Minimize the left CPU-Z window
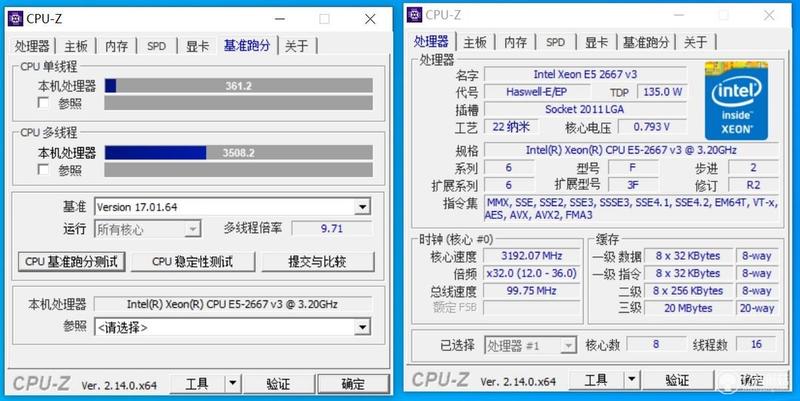The image size is (800, 401). (280, 19)
